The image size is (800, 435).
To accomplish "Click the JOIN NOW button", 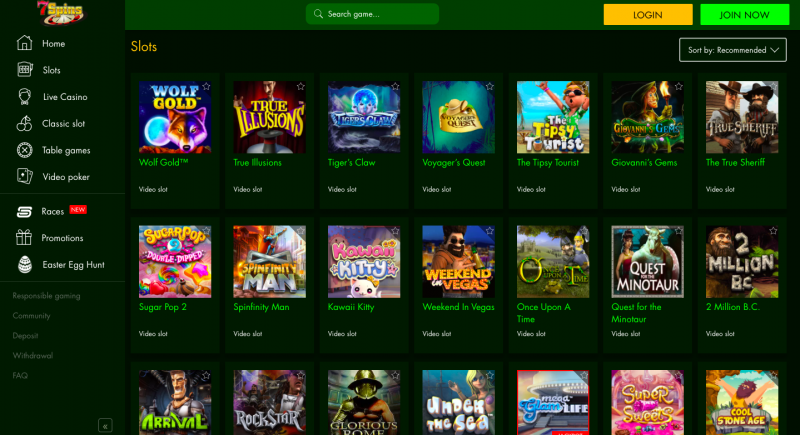I will click(744, 15).
